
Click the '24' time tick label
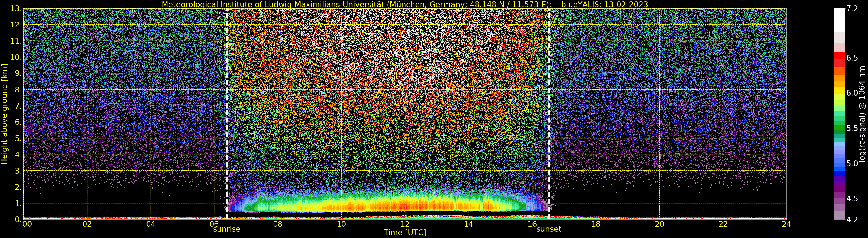coord(786,224)
